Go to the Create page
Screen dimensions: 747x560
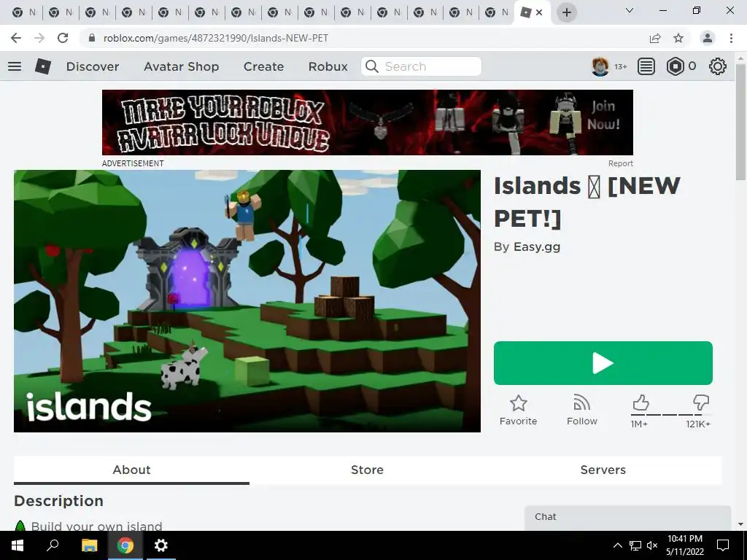(x=263, y=66)
